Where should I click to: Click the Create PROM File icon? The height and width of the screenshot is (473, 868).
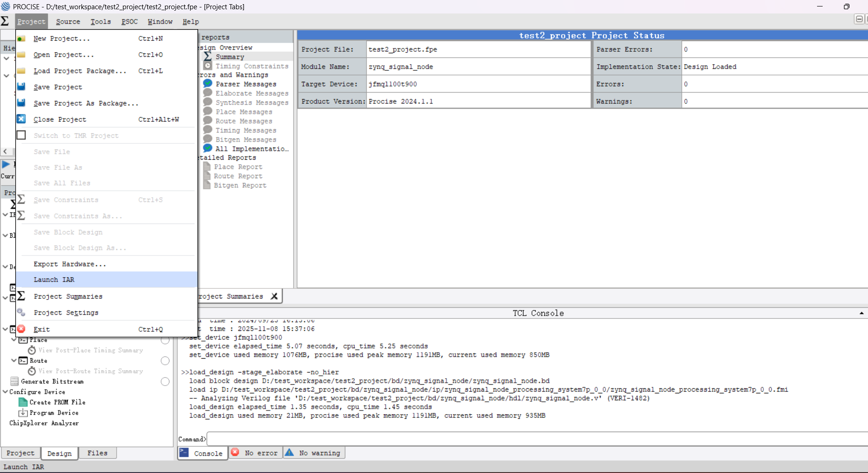coord(23,402)
